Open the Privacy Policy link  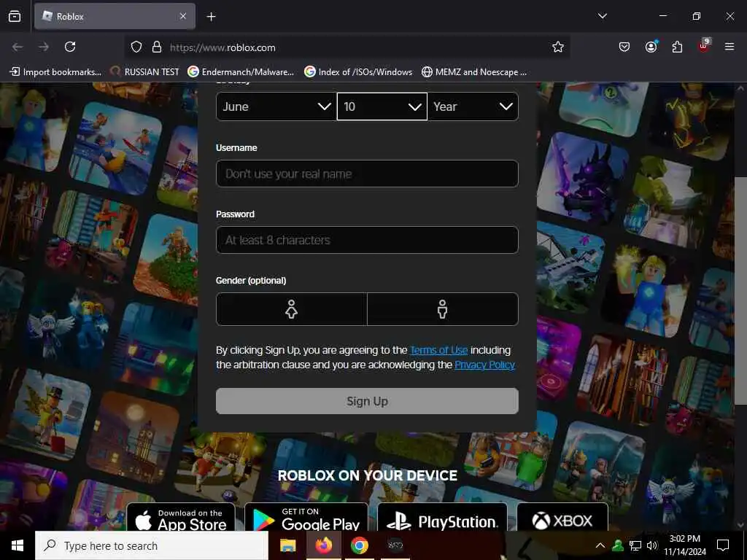[484, 365]
